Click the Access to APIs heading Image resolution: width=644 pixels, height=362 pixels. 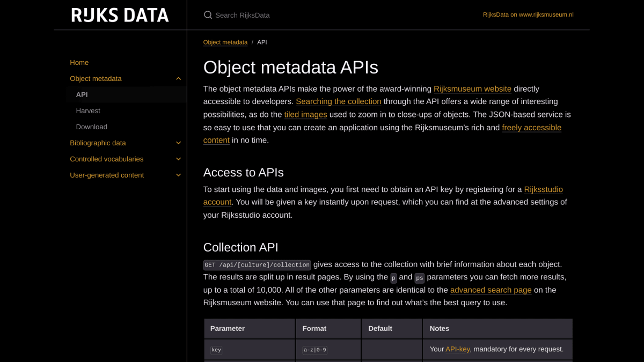[243, 173]
